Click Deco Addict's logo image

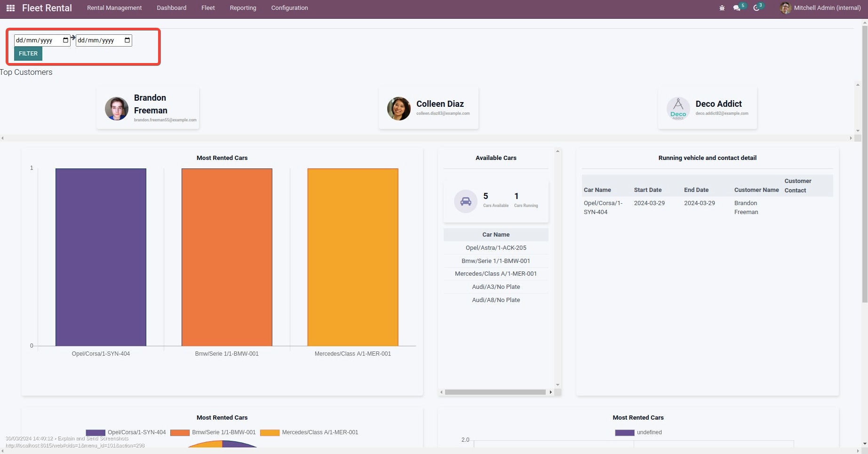tap(678, 109)
